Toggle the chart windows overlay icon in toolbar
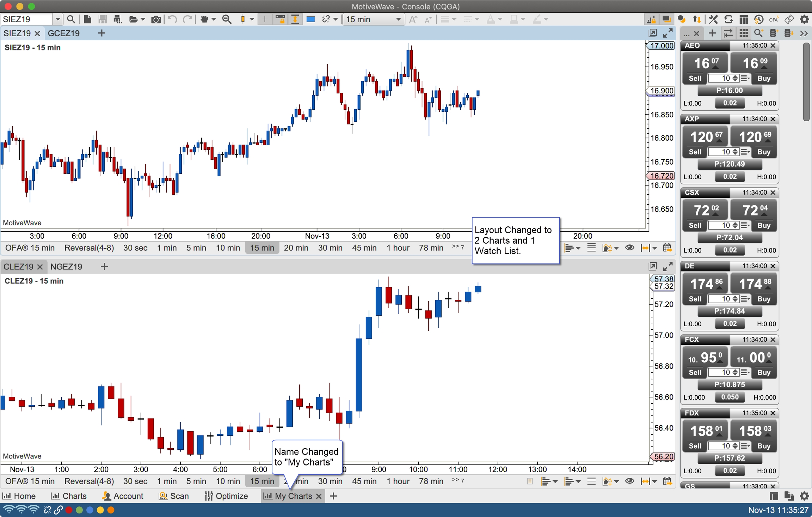 tap(666, 19)
